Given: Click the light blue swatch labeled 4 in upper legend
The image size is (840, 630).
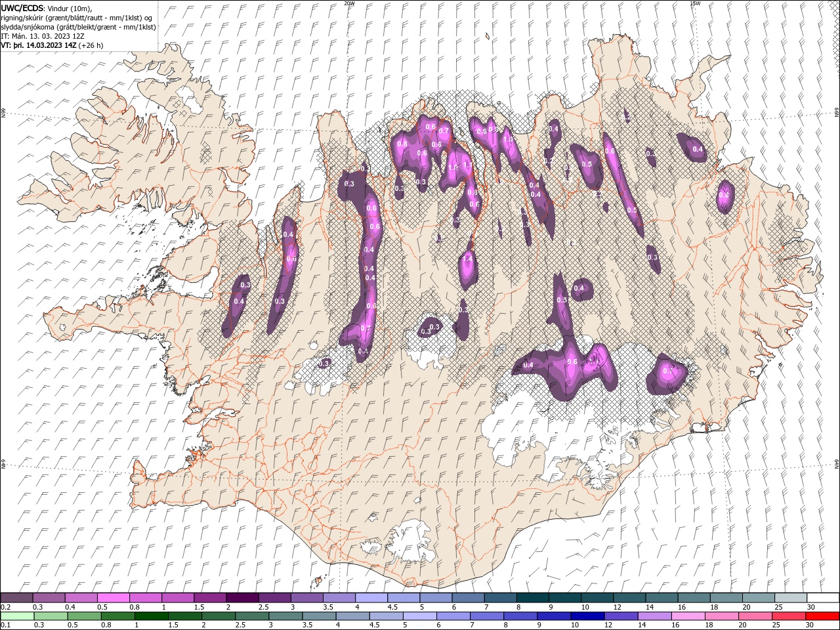Looking at the screenshot, I should (x=371, y=598).
